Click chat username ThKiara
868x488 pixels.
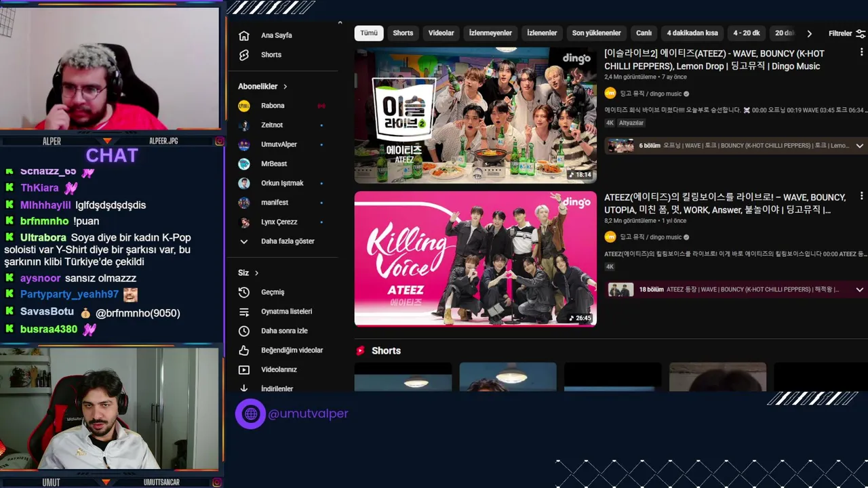[x=39, y=188]
